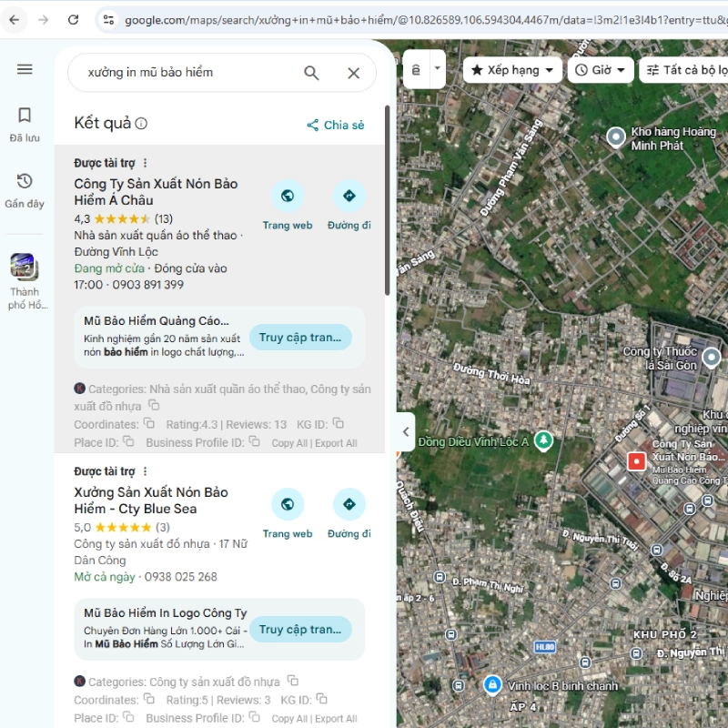The image size is (728, 728).
Task: Expand dropdown arrow beside extension button
Action: (x=438, y=69)
